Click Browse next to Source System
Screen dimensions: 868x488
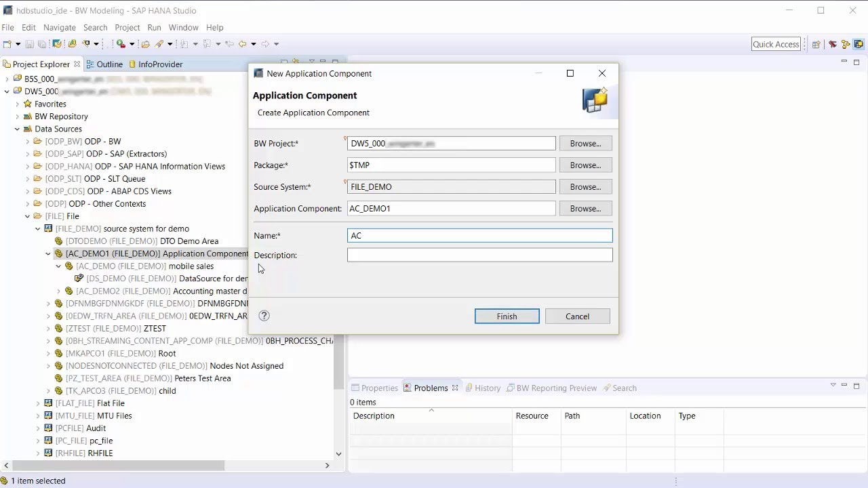[x=586, y=187]
